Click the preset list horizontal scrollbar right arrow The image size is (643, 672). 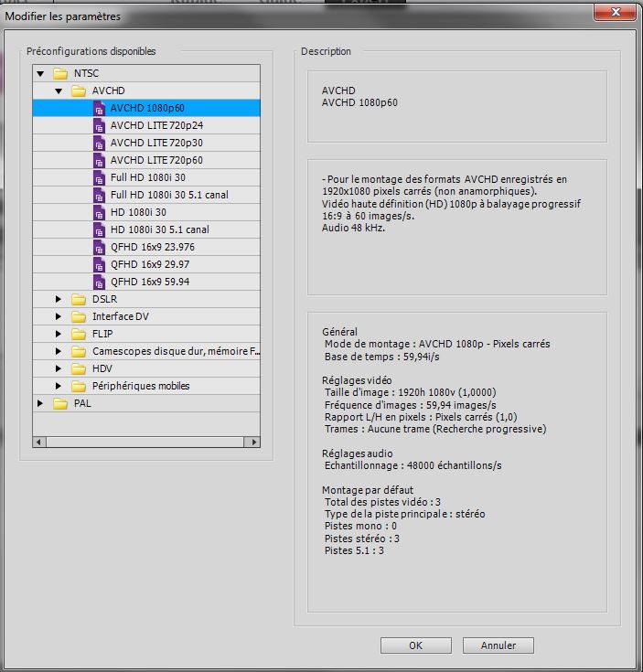(252, 442)
